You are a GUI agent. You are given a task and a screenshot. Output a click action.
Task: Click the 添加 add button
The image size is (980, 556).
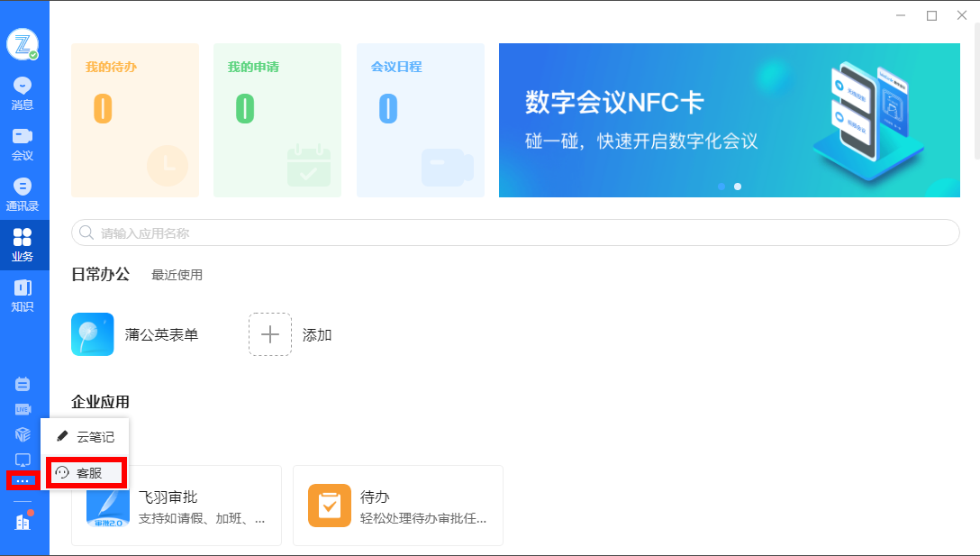tap(269, 333)
